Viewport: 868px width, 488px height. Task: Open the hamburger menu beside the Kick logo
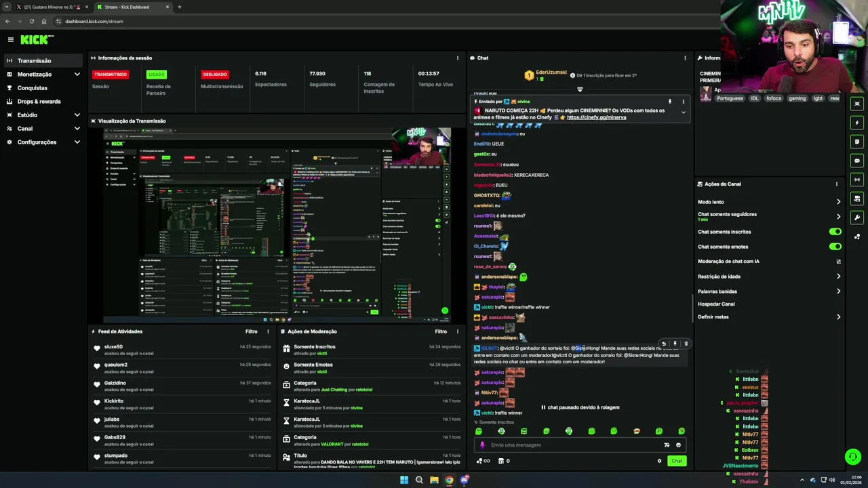pyautogui.click(x=10, y=40)
